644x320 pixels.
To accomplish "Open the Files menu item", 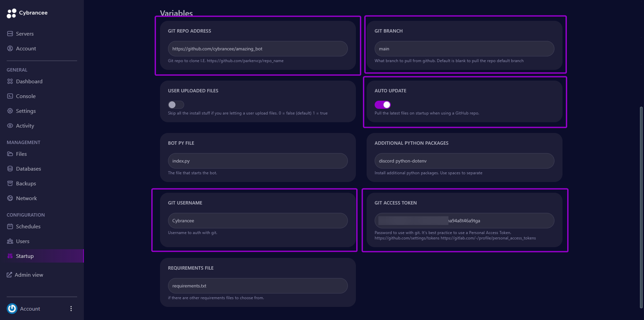I will [x=21, y=154].
